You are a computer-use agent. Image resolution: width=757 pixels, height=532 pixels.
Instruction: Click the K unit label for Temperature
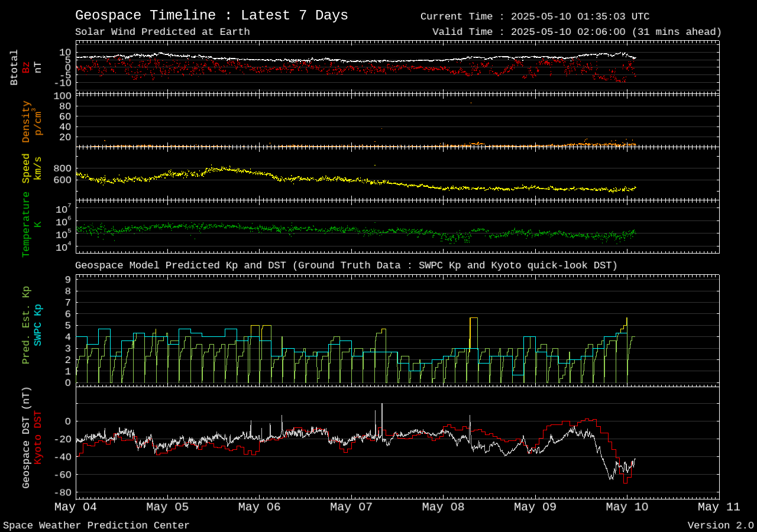coord(38,225)
